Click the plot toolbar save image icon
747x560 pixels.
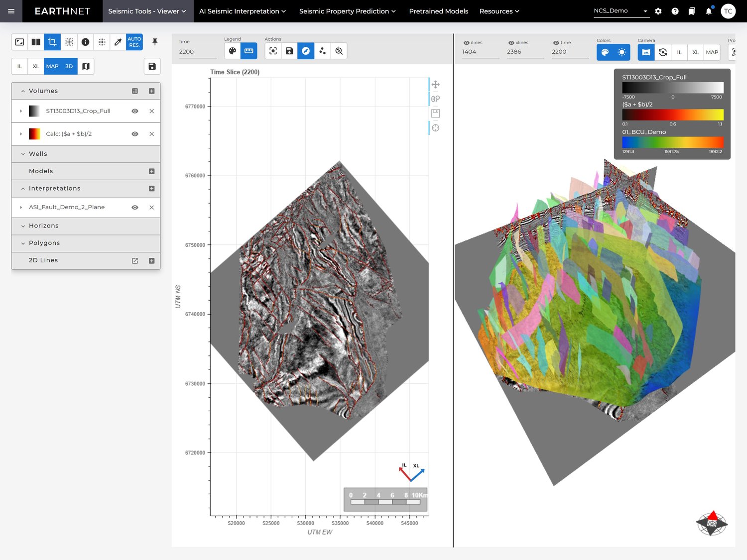(x=435, y=113)
